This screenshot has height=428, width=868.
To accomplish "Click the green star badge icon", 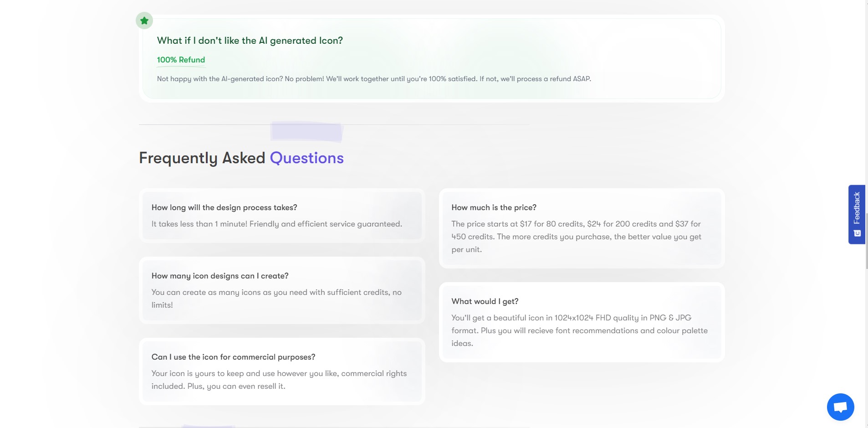I will click(144, 21).
